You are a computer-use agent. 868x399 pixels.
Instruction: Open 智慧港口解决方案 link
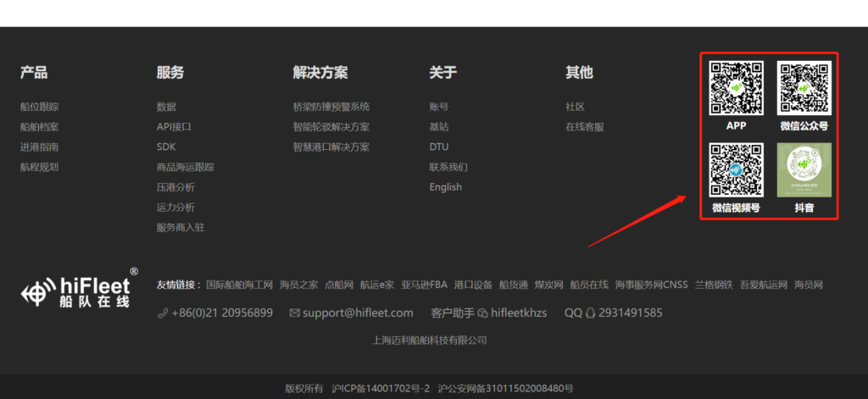331,147
